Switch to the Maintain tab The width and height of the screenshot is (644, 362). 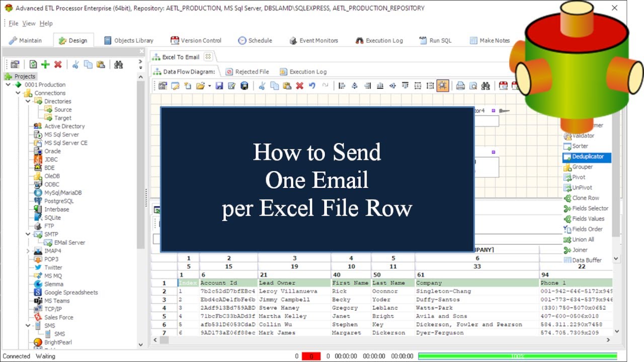pyautogui.click(x=25, y=41)
